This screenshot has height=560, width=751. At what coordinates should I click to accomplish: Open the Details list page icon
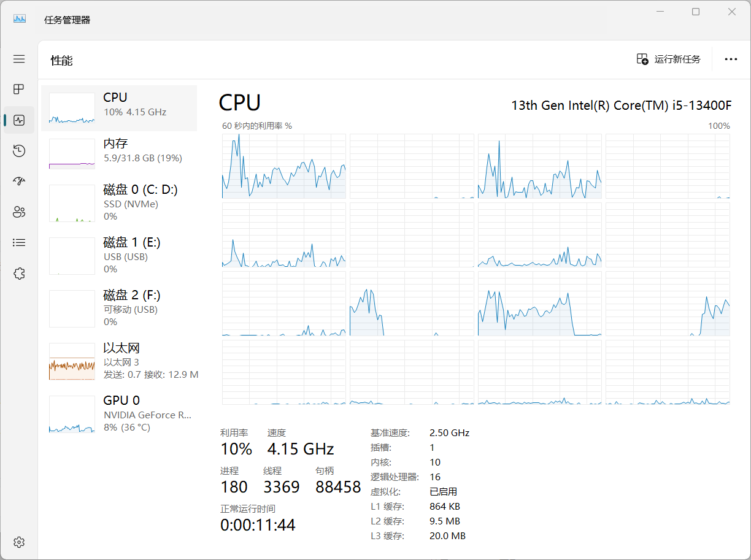click(x=19, y=243)
